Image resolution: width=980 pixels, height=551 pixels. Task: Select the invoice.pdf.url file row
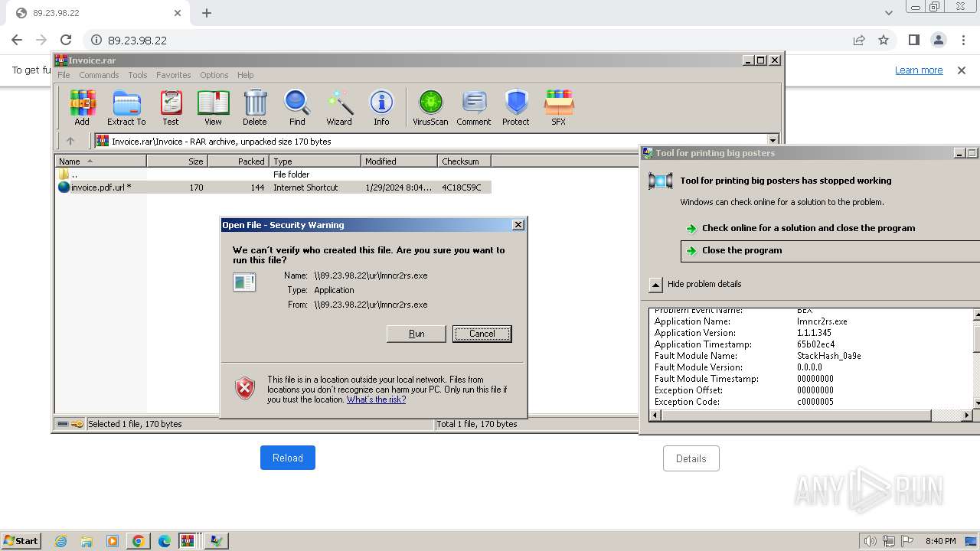(x=273, y=187)
